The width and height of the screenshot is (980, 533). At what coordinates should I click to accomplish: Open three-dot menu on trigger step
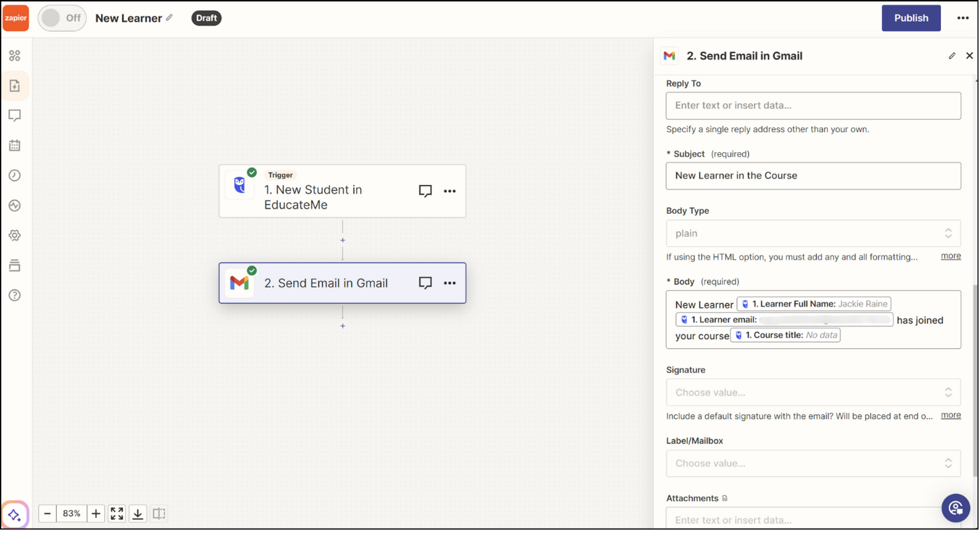[450, 191]
